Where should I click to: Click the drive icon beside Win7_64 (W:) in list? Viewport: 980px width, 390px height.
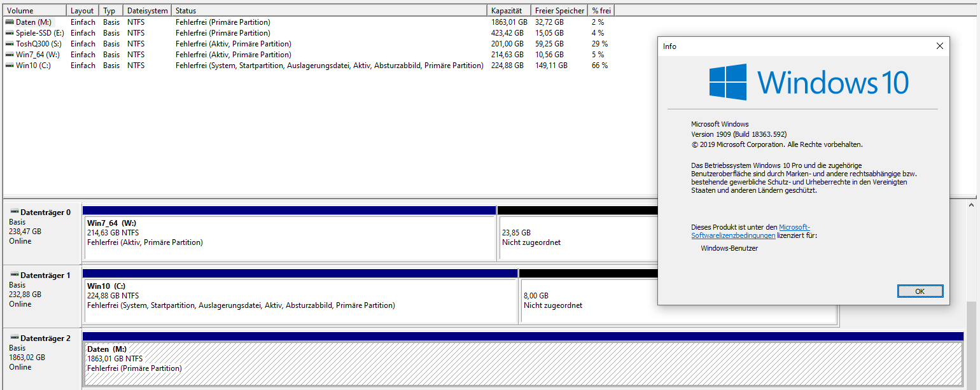10,55
